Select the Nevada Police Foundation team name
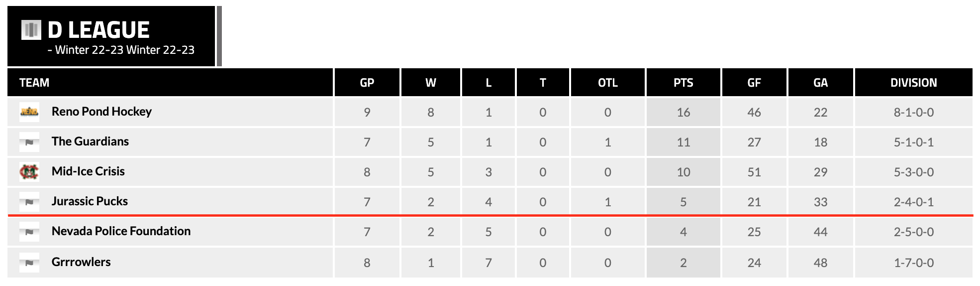 point(121,231)
